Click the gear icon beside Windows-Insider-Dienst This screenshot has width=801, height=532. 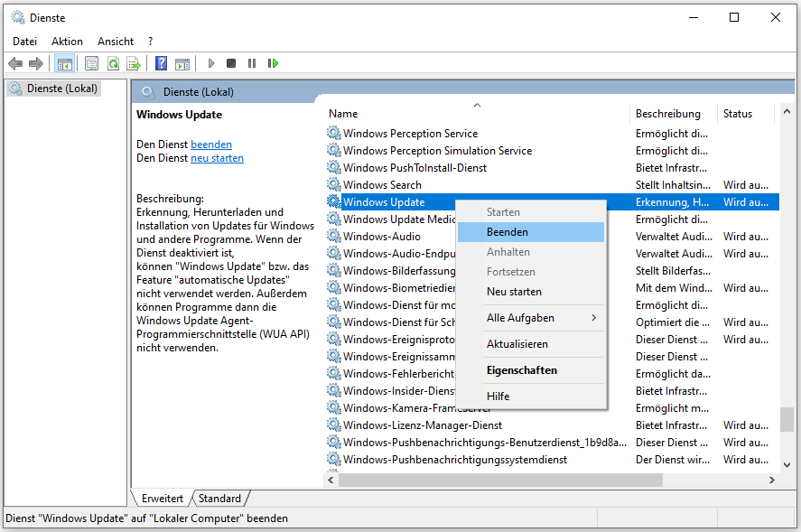(x=333, y=390)
